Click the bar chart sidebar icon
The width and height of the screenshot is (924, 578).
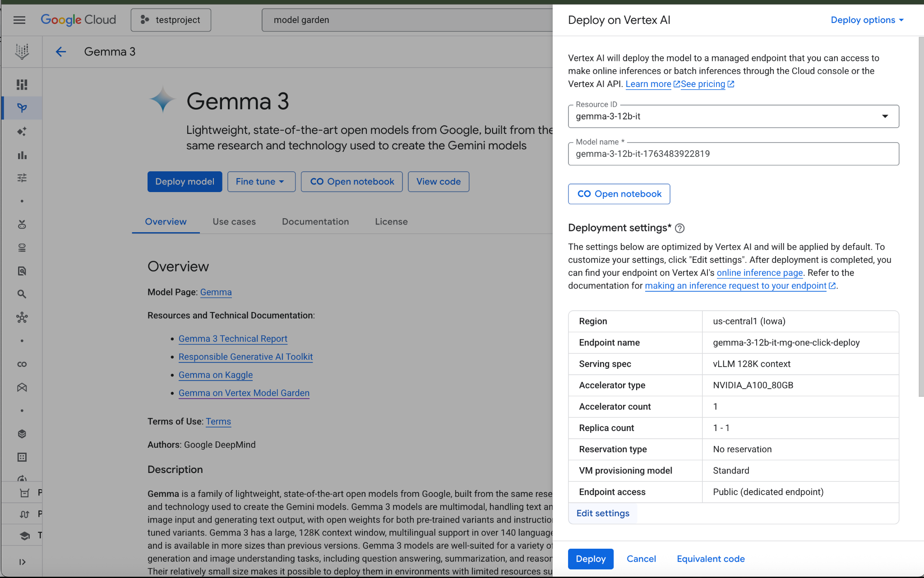[x=22, y=155]
